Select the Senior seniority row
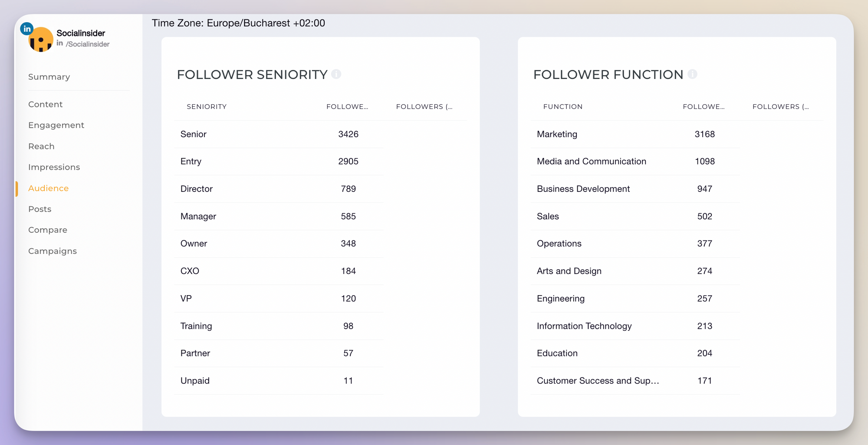 click(279, 134)
